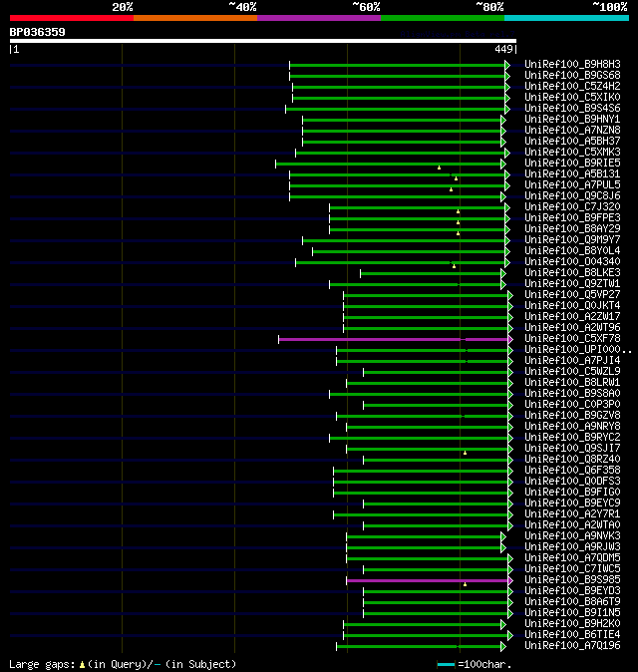Click the UniRef100_B8LRW1 label
638x672 pixels.
572,383
